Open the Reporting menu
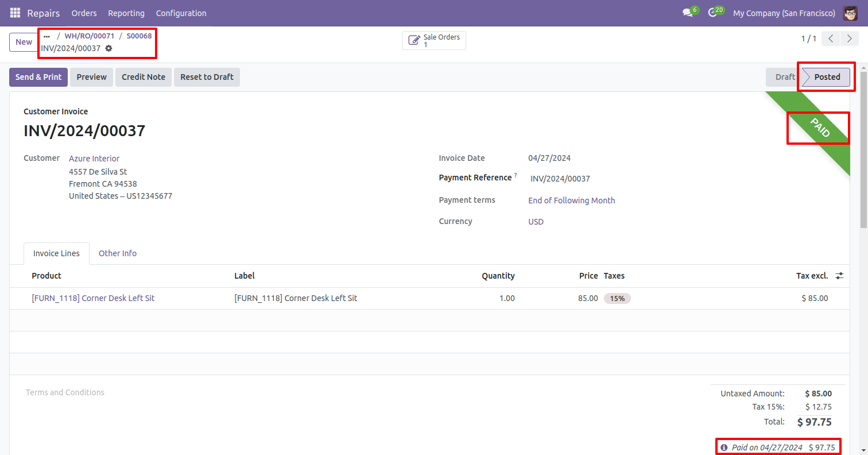Viewport: 868px width, 455px height. (x=126, y=13)
